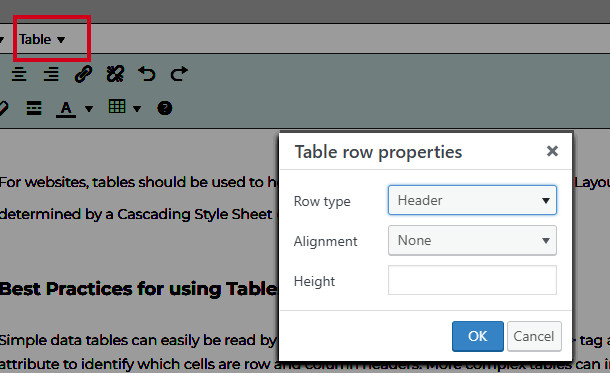Click the redo icon
The height and width of the screenshot is (373, 610).
pos(179,74)
